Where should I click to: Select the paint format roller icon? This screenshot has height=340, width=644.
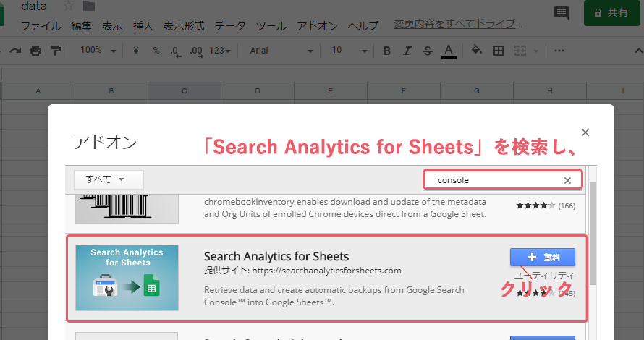(x=56, y=51)
